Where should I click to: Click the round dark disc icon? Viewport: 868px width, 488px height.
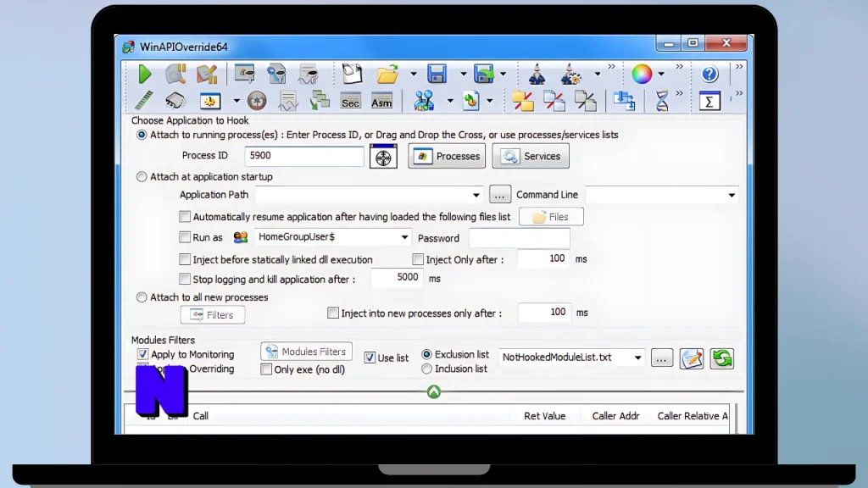coord(257,101)
